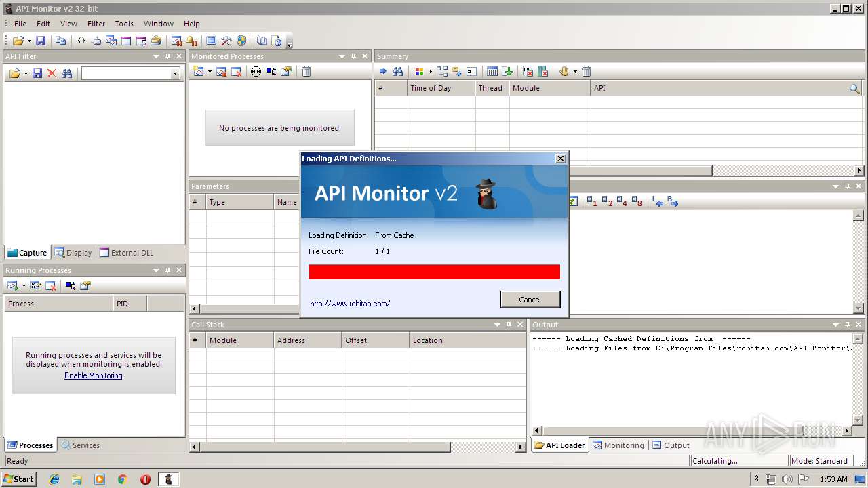Open the help book with question mark
The image size is (868, 488).
[277, 41]
